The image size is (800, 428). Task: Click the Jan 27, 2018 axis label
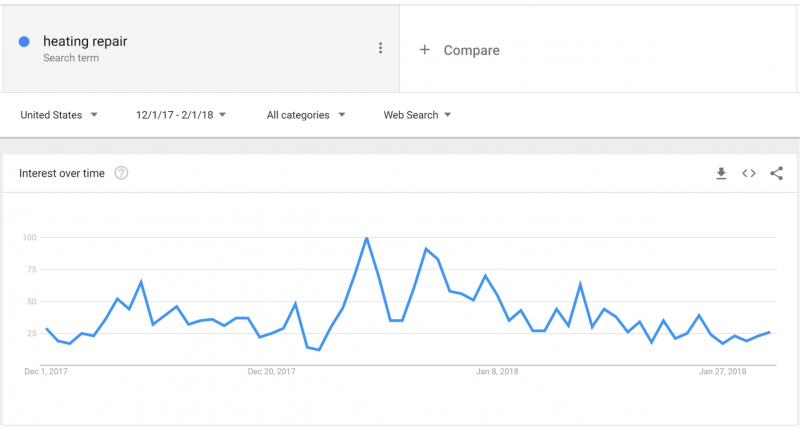tap(722, 371)
